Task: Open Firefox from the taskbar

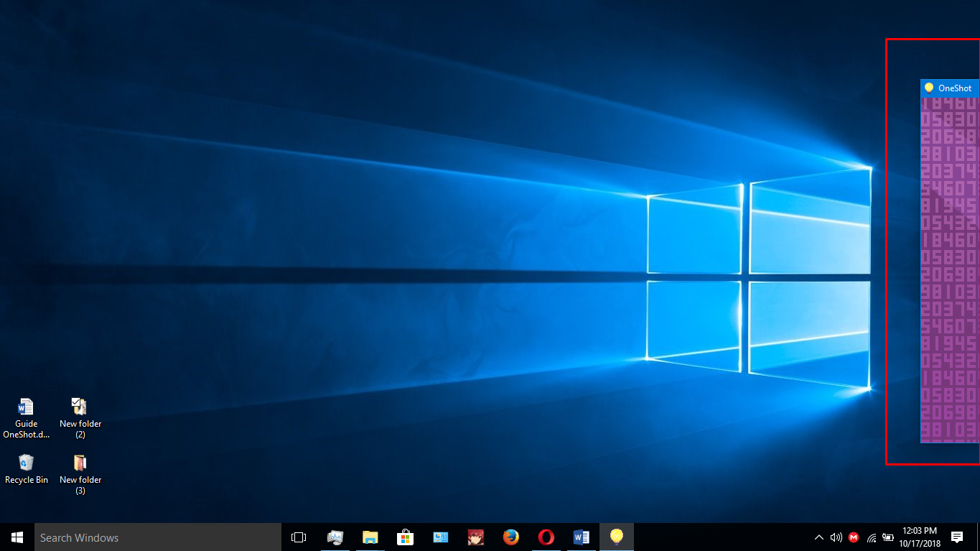Action: click(510, 537)
